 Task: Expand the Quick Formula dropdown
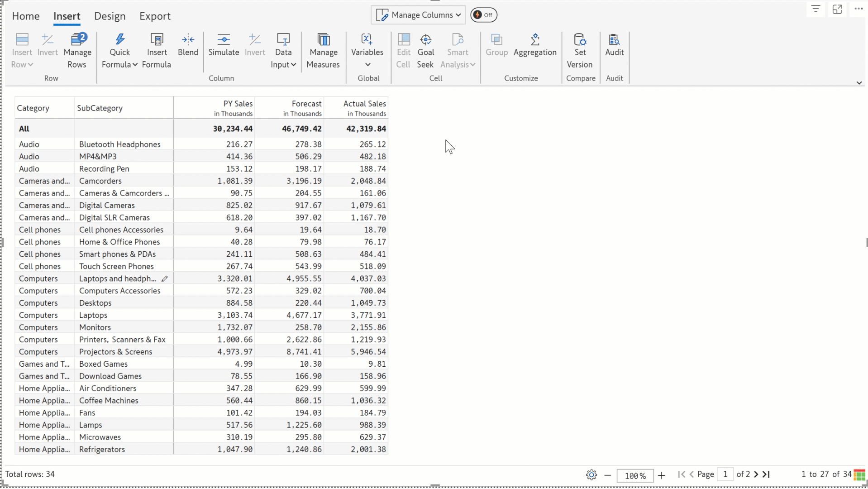tap(119, 64)
